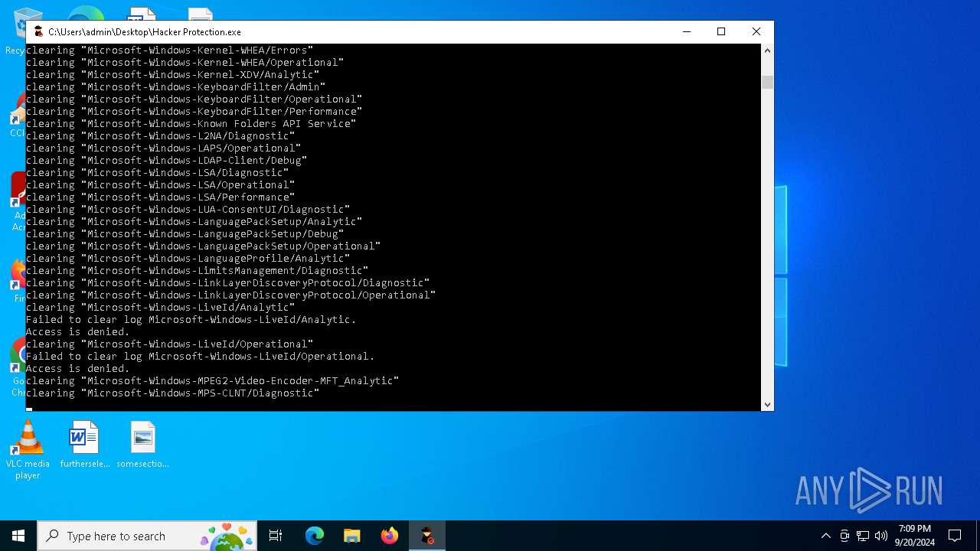Image resolution: width=980 pixels, height=551 pixels.
Task: Open the Action Center notifications icon
Action: click(x=955, y=536)
